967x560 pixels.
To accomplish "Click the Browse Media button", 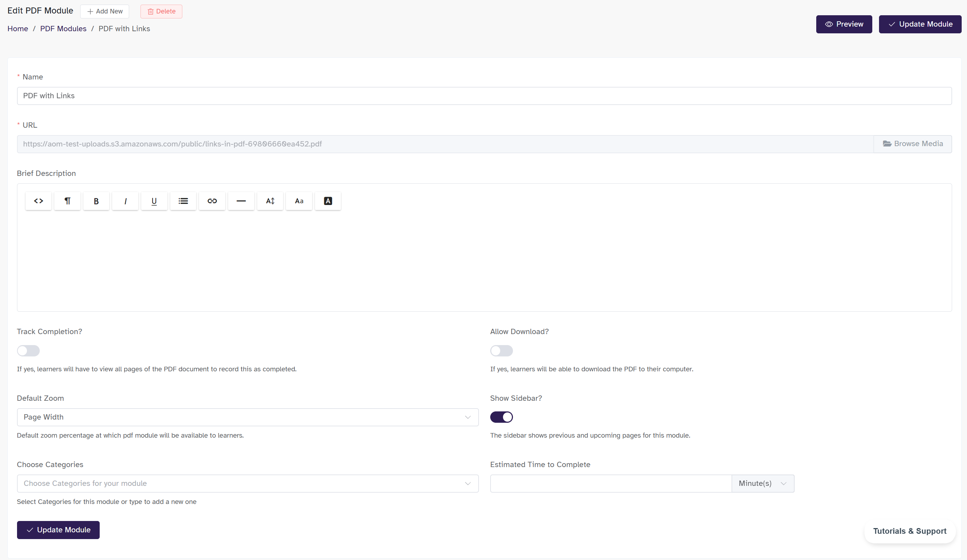I will click(912, 144).
